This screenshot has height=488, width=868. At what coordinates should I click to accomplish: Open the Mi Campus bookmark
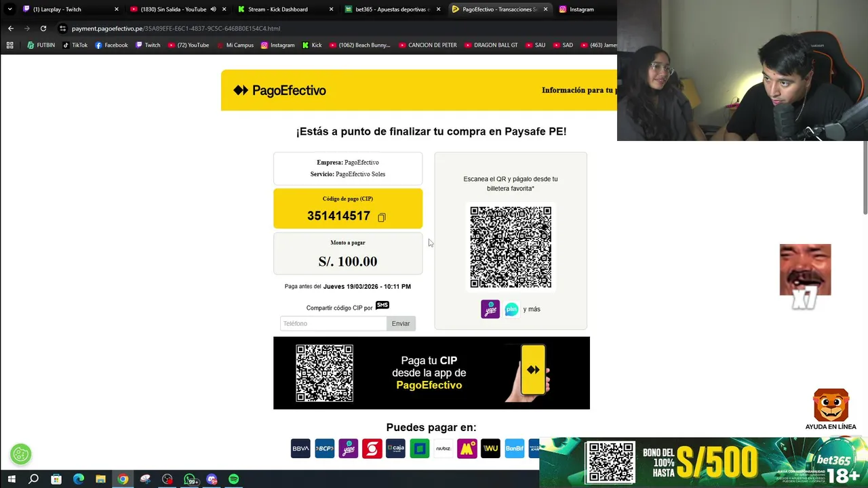click(235, 45)
